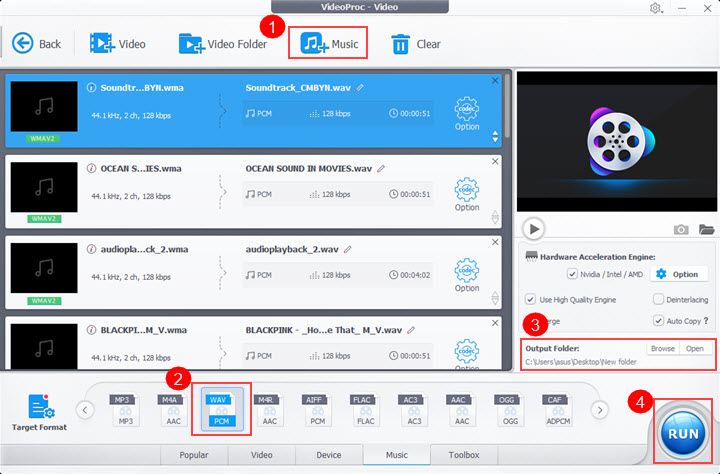
Task: Edit the audioplayback_2.wav output name
Action: coord(348,249)
